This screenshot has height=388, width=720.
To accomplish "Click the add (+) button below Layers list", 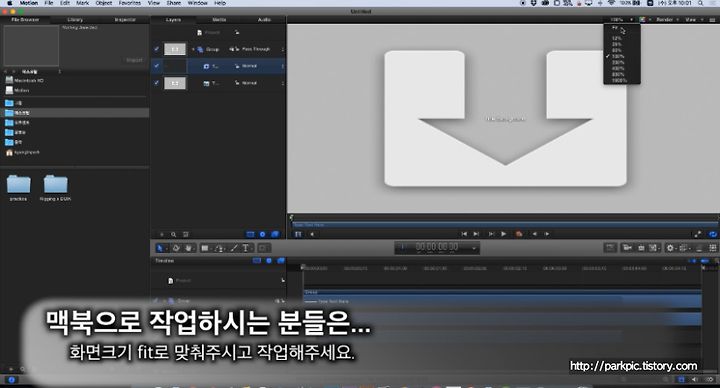I will 161,234.
